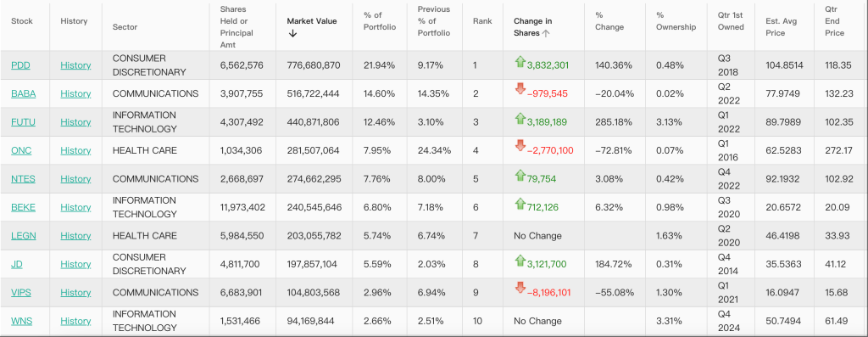The height and width of the screenshot is (337, 868).
Task: Click the green up arrow in JD row
Action: click(x=520, y=260)
